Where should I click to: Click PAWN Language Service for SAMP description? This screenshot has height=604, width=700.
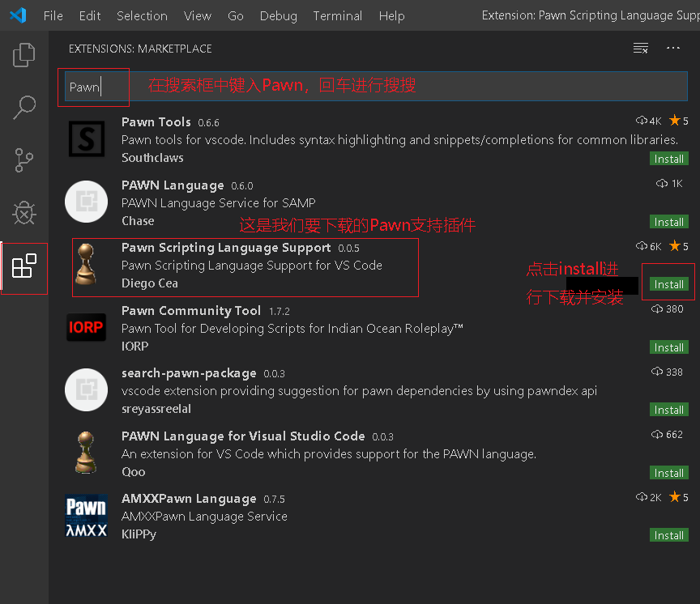(x=219, y=203)
